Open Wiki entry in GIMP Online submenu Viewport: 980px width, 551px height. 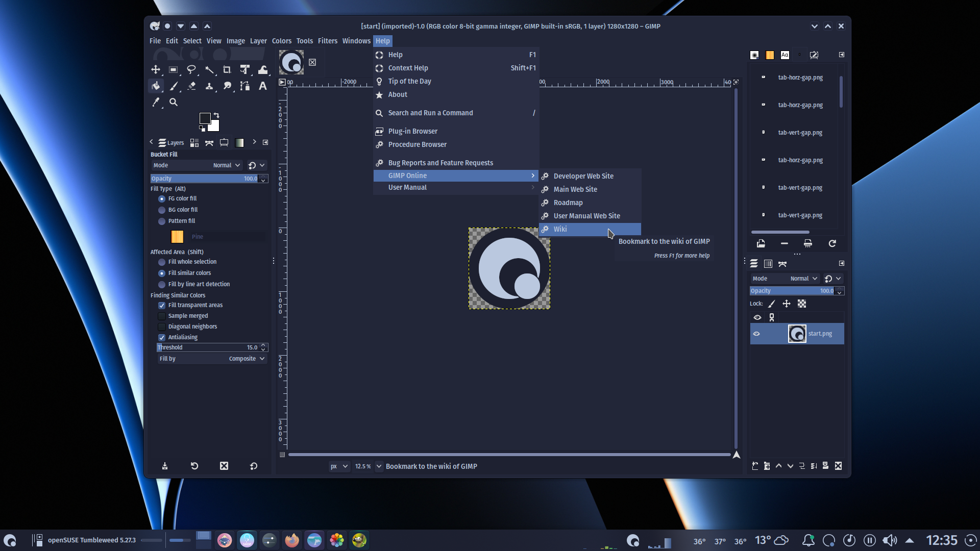pos(590,229)
